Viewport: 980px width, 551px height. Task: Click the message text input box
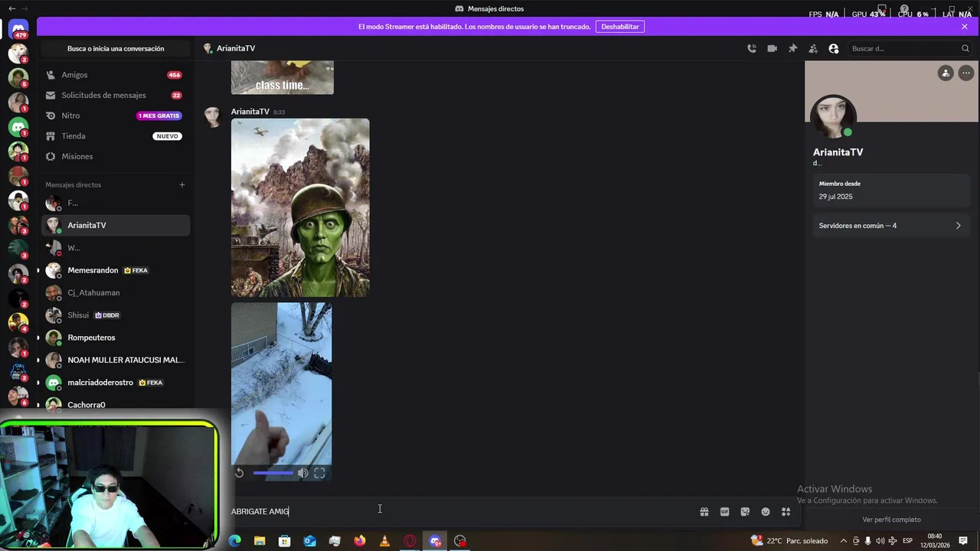459,511
